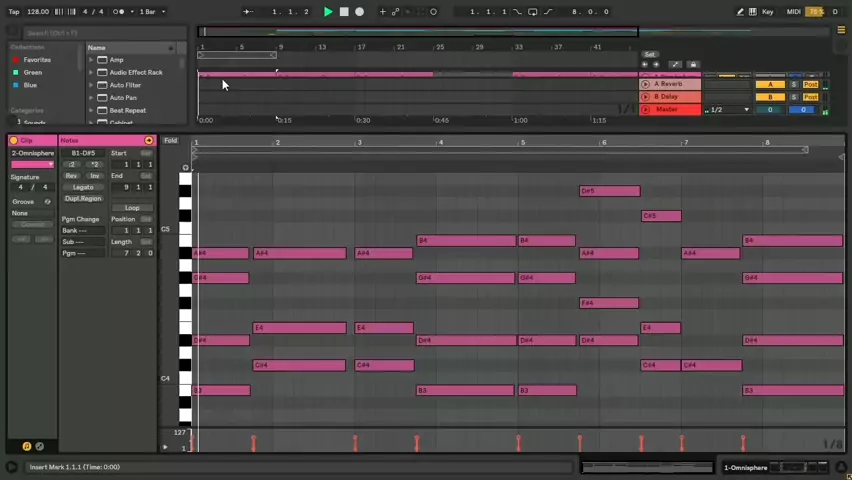The width and height of the screenshot is (852, 480).
Task: Click Next Locator arrow button
Action: pos(656,65)
